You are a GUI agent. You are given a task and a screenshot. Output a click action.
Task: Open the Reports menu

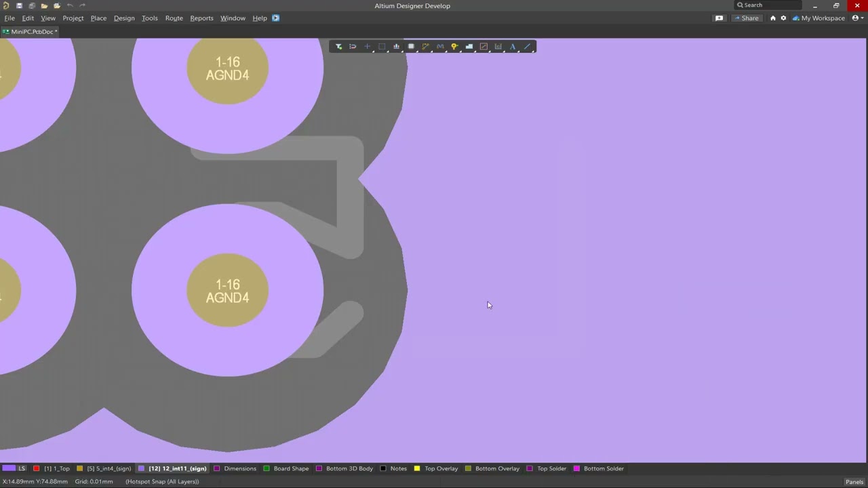point(201,18)
